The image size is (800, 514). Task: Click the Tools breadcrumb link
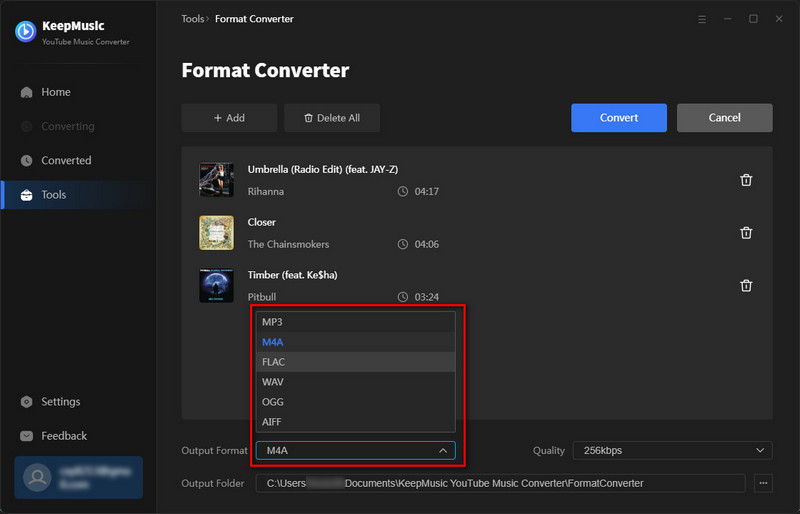click(193, 19)
